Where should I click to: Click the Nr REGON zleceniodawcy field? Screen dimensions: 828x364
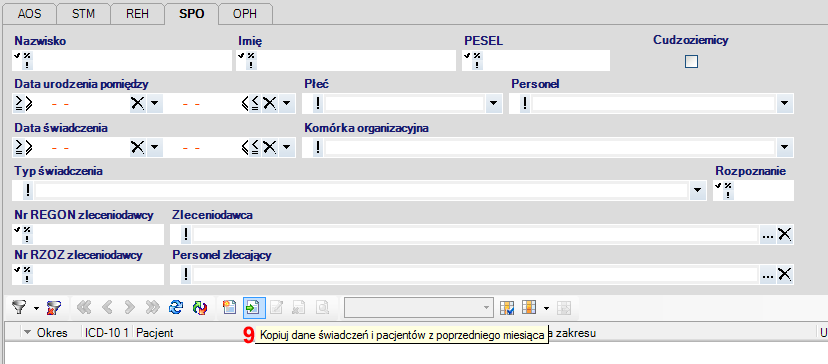tap(88, 234)
